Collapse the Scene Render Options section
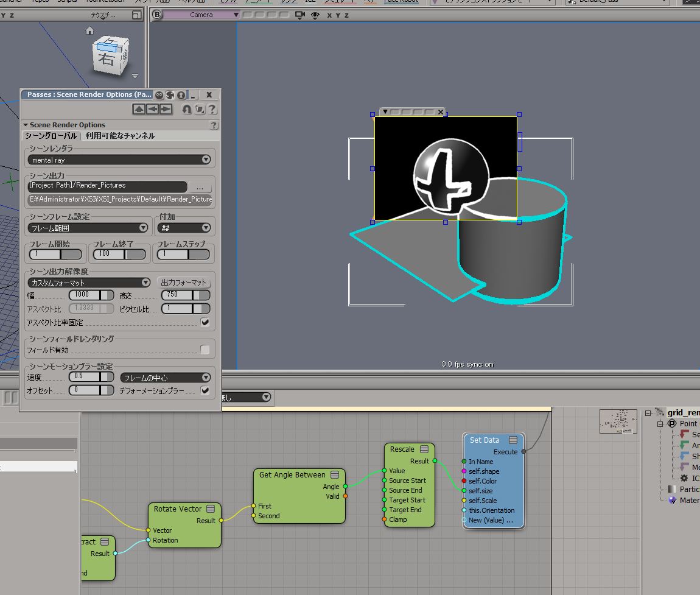 coord(26,125)
